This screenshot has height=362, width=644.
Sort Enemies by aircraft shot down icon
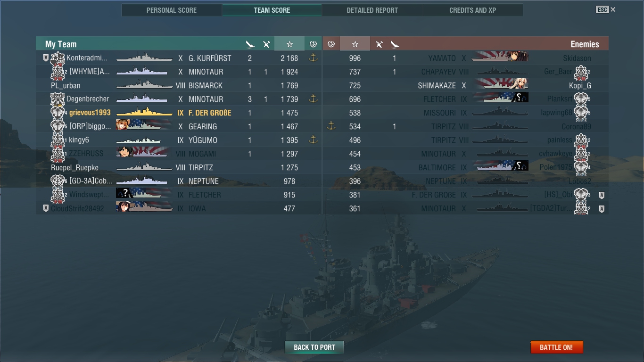pos(379,44)
